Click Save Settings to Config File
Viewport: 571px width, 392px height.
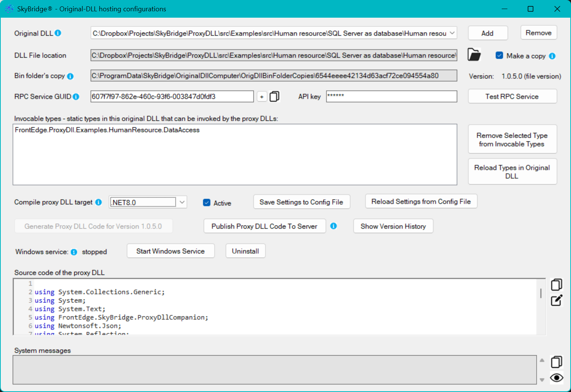pyautogui.click(x=301, y=202)
